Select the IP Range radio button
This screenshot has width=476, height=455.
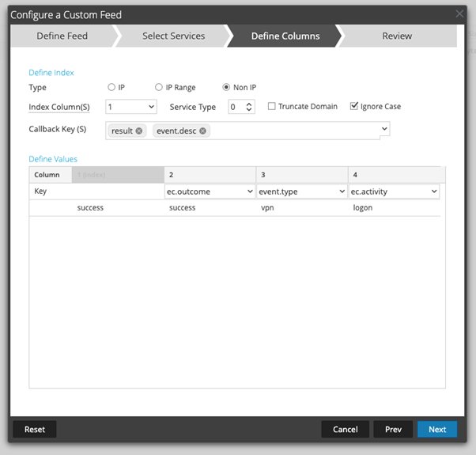click(x=159, y=87)
